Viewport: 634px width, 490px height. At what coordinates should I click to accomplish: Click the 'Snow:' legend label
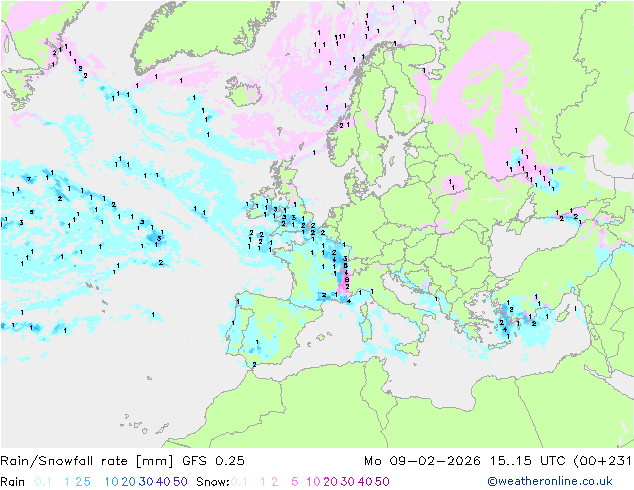pyautogui.click(x=213, y=482)
